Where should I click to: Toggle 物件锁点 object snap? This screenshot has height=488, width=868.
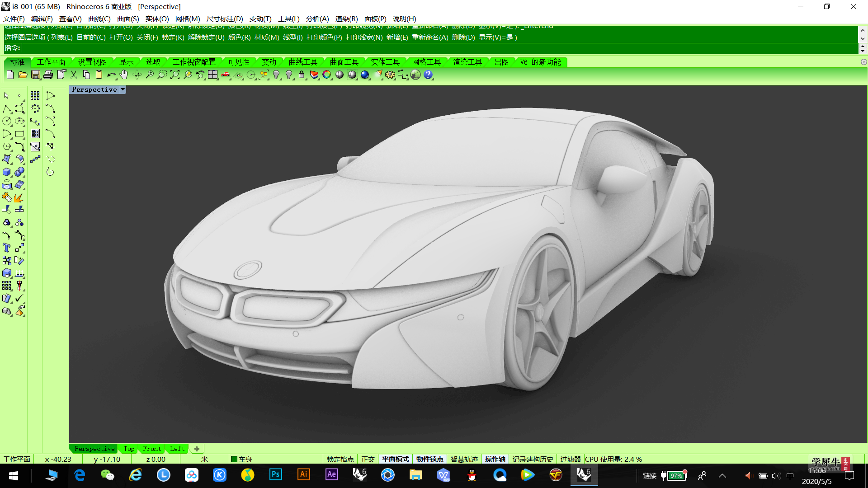[x=430, y=459]
